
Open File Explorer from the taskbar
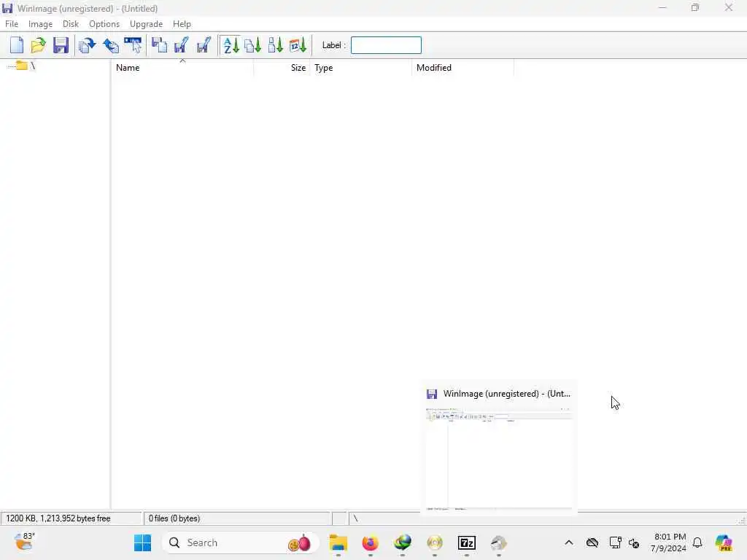point(338,542)
